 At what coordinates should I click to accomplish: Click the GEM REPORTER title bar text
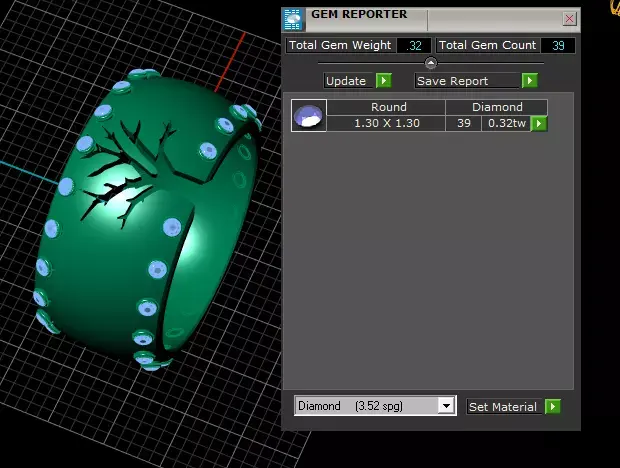359,14
